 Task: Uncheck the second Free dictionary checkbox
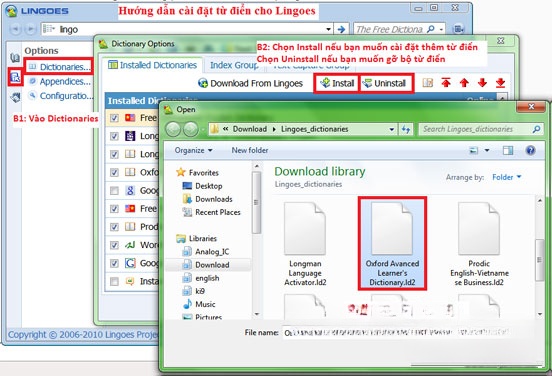pyautogui.click(x=114, y=209)
